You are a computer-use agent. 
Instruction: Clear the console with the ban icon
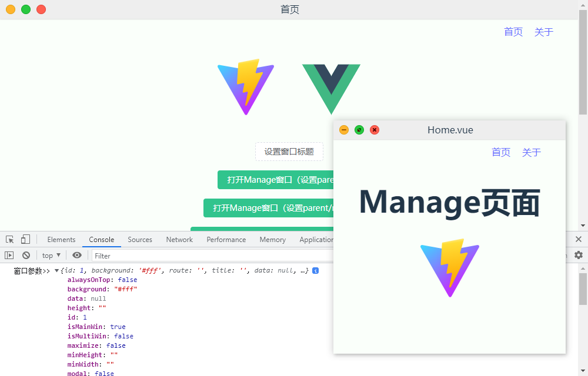pyautogui.click(x=26, y=256)
